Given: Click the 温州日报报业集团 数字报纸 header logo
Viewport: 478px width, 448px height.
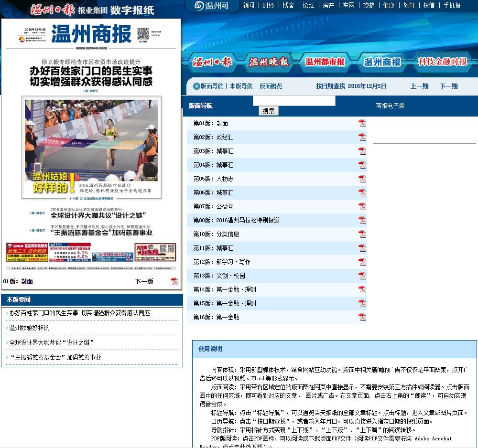Looking at the screenshot, I should pos(92,10).
